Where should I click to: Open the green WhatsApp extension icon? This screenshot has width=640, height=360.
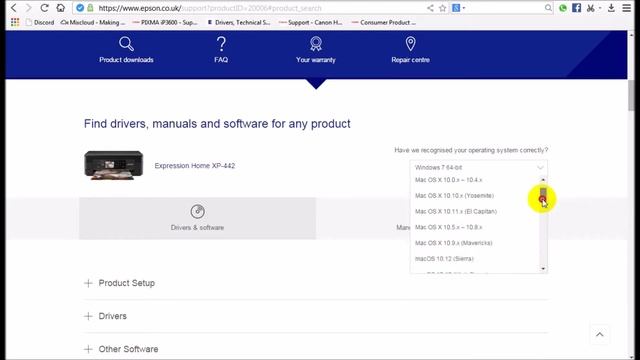tap(563, 8)
